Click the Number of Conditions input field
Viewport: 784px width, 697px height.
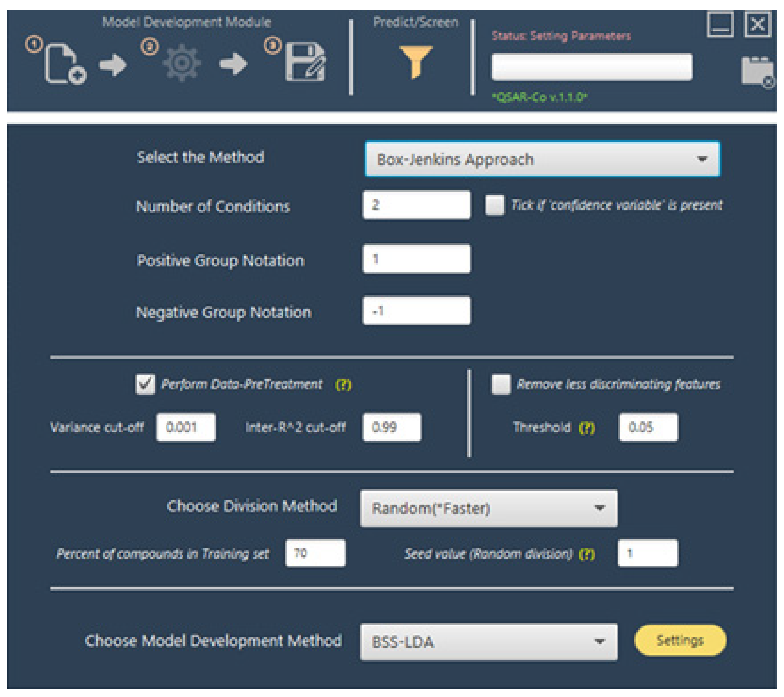416,205
